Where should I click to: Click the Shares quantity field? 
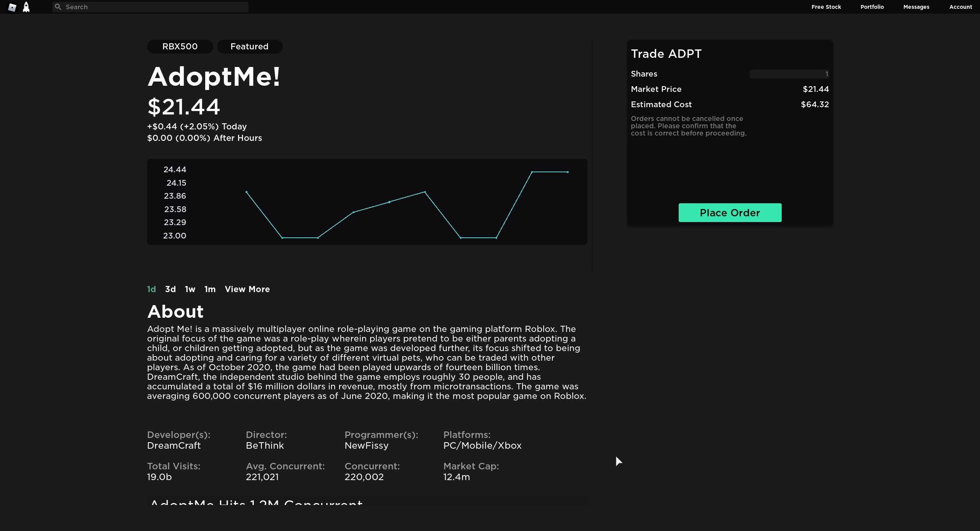pyautogui.click(x=789, y=74)
